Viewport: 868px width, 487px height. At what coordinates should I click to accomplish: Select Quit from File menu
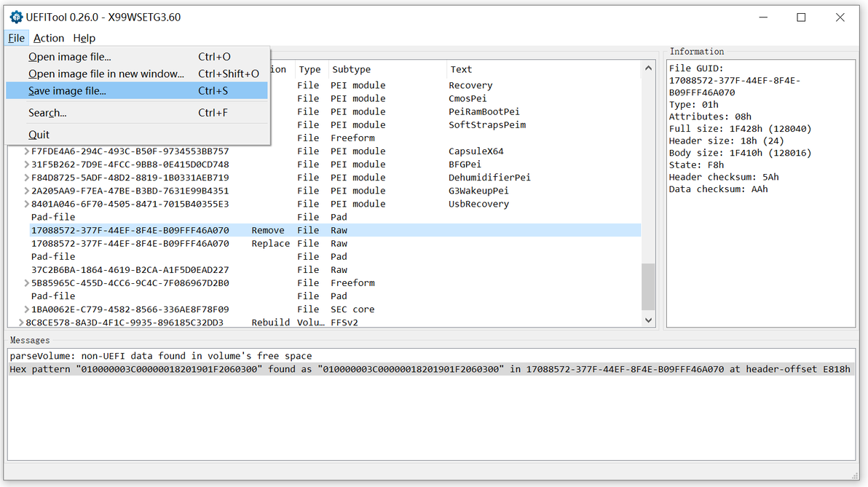pyautogui.click(x=137, y=135)
